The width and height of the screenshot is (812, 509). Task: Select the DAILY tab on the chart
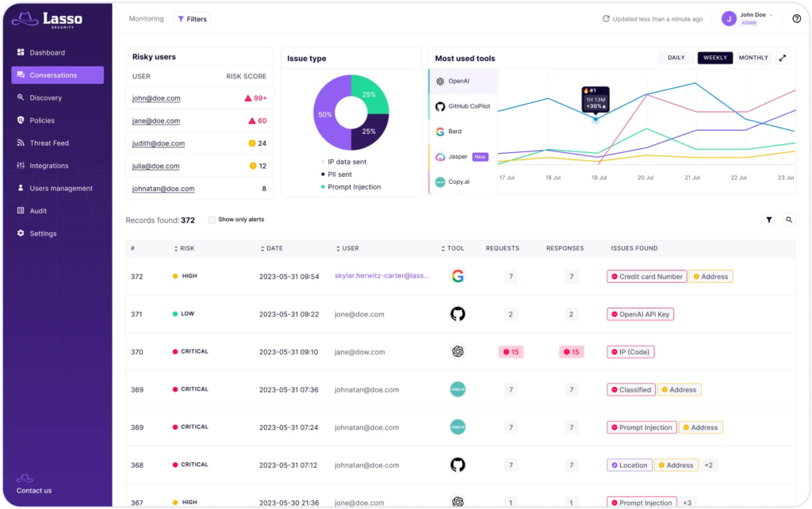[x=675, y=57]
